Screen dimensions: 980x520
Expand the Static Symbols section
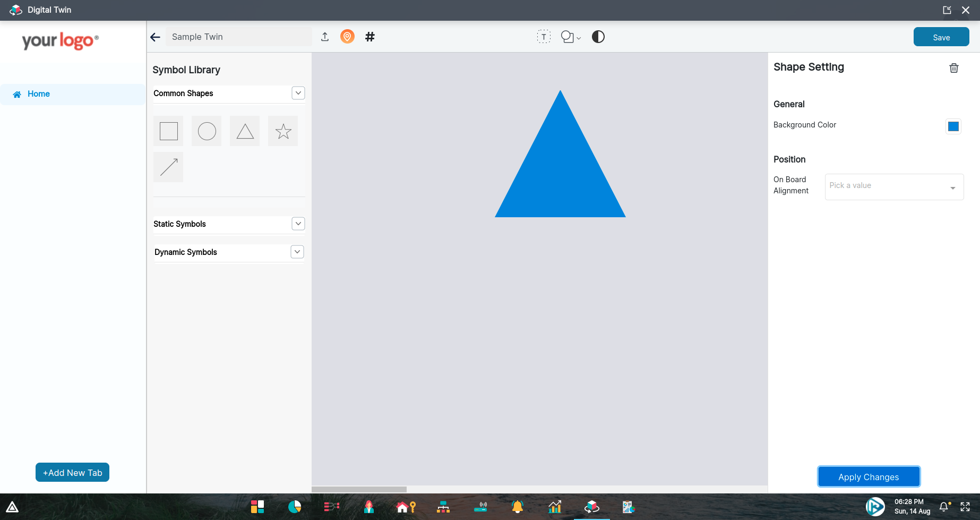(298, 224)
